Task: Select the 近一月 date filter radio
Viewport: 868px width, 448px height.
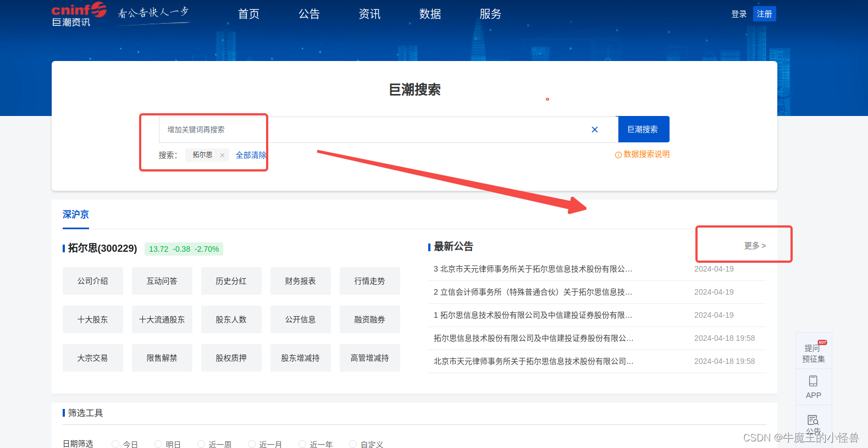Action: tap(252, 444)
